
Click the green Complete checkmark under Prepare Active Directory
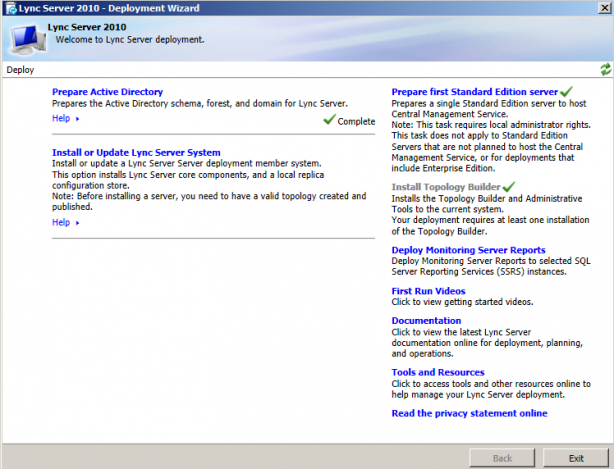[x=329, y=120]
